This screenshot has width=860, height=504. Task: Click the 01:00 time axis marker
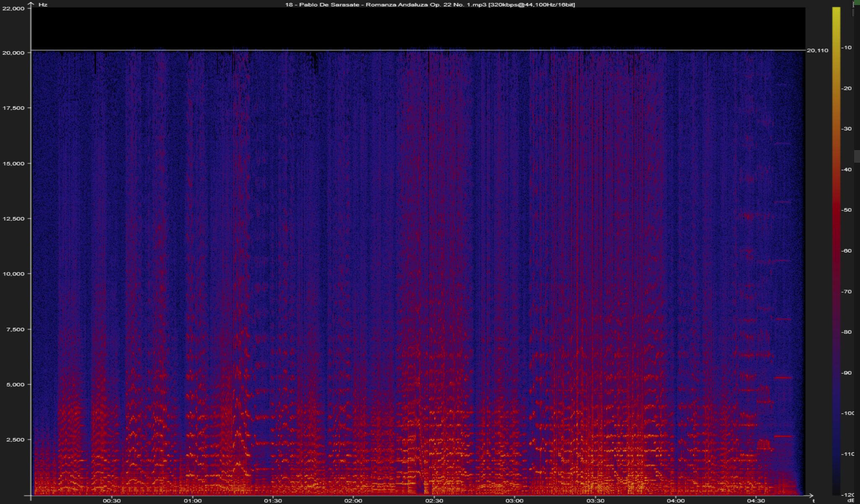[x=192, y=501]
